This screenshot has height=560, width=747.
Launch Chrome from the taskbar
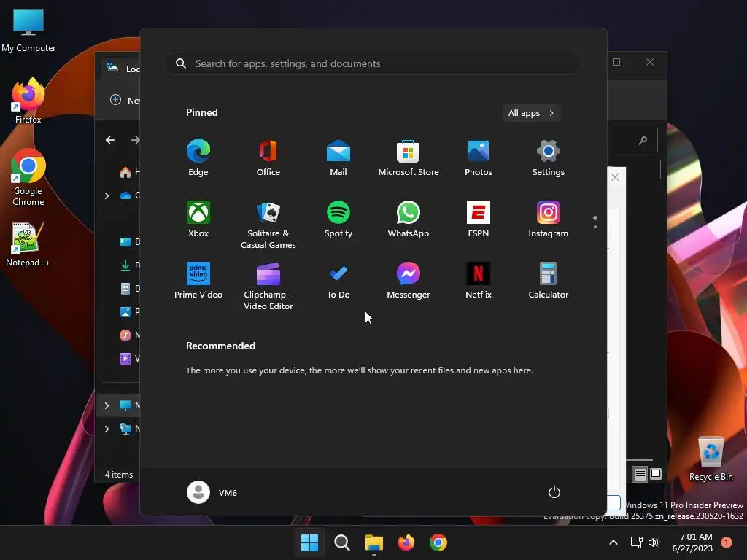click(x=438, y=542)
